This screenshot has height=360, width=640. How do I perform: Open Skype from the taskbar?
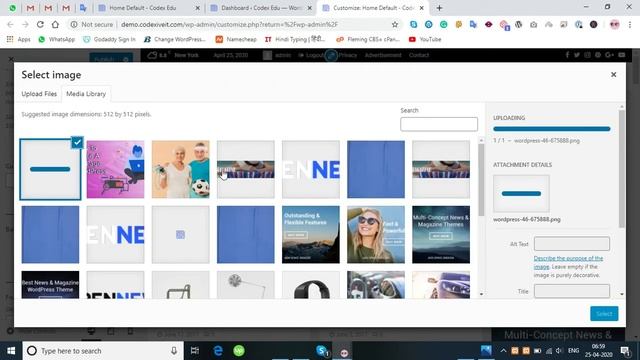tap(322, 351)
